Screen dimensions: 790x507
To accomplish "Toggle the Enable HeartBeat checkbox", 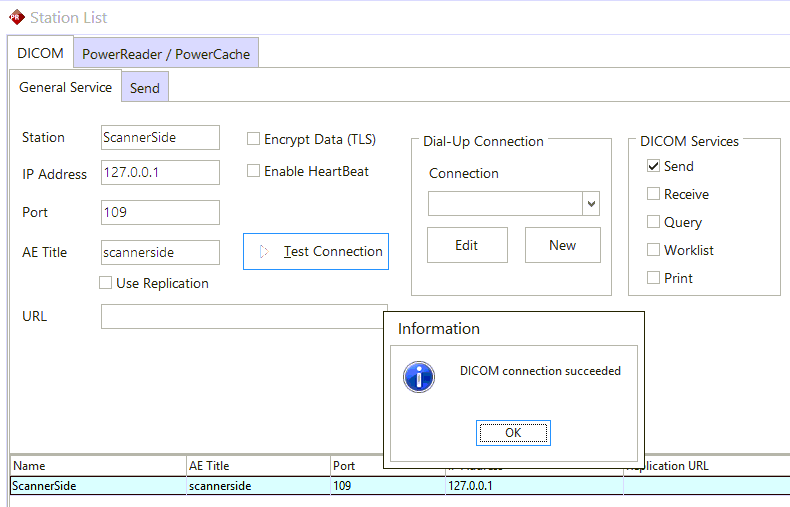I will (254, 172).
